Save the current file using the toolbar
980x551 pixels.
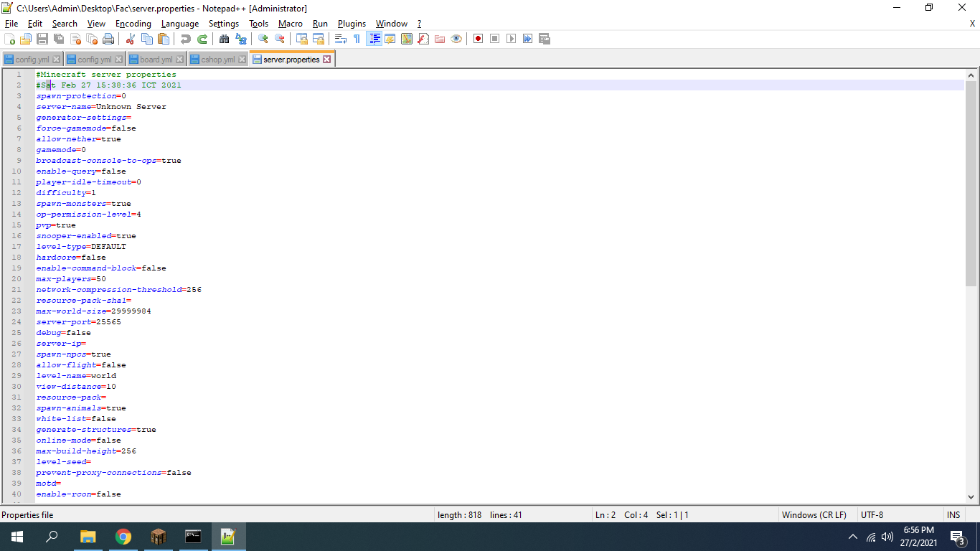click(42, 39)
